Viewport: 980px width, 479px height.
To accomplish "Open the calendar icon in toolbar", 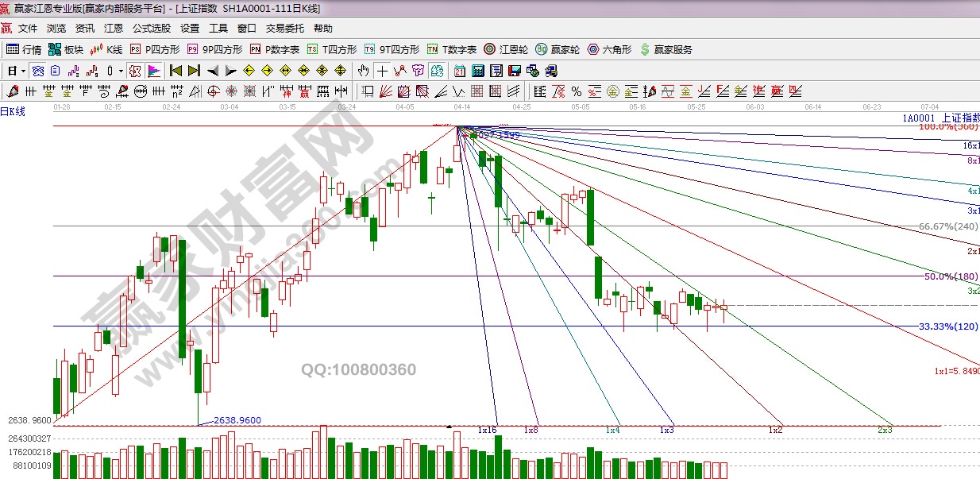I will [460, 71].
